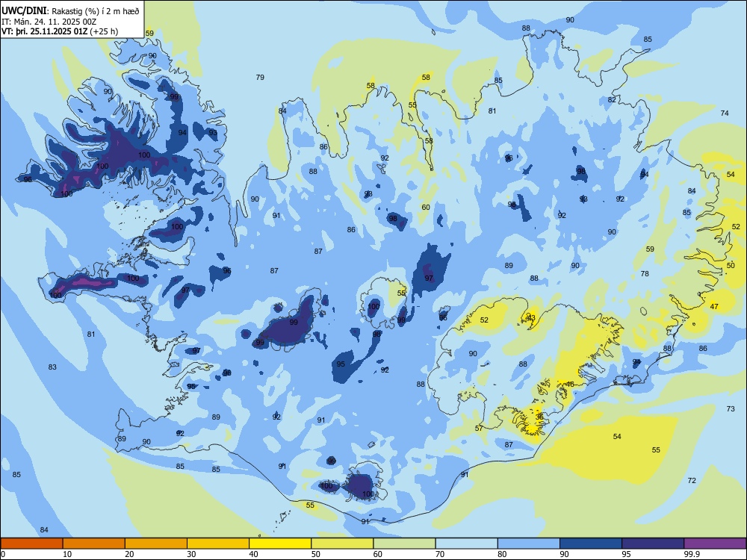
Task: Click the humidity value '46' on the map
Action: pos(570,385)
